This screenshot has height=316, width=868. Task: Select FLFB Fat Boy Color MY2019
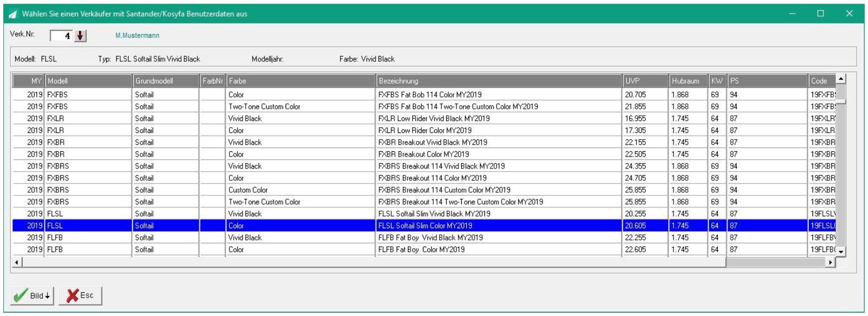425,249
